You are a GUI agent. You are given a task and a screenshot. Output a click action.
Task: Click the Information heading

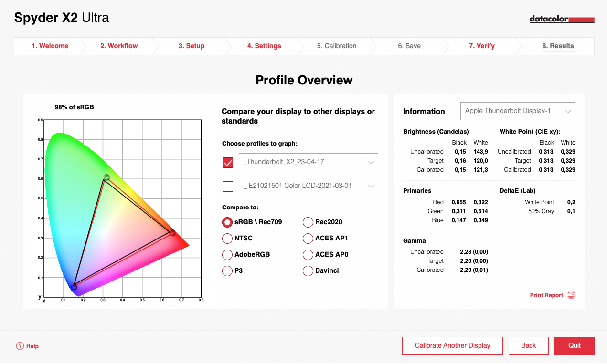coord(424,111)
